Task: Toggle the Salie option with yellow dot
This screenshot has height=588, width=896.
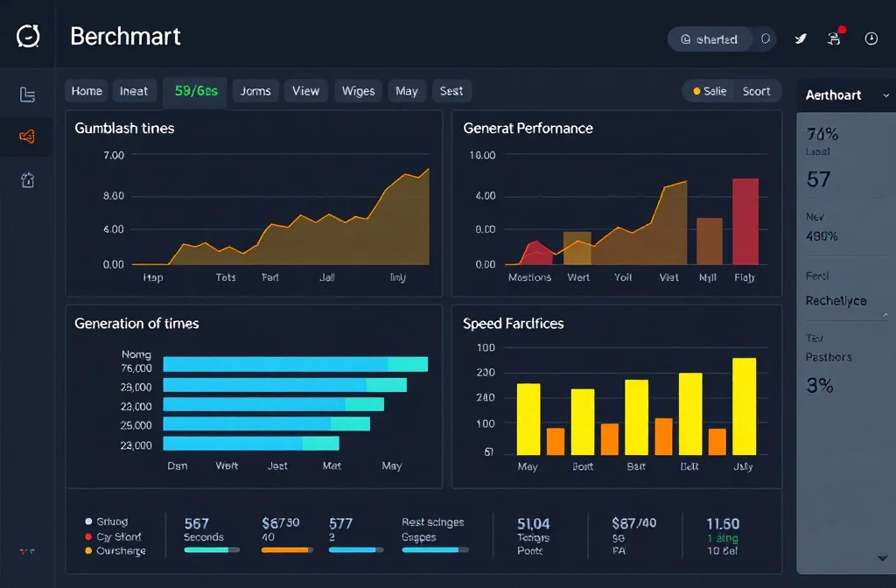Action: 710,91
